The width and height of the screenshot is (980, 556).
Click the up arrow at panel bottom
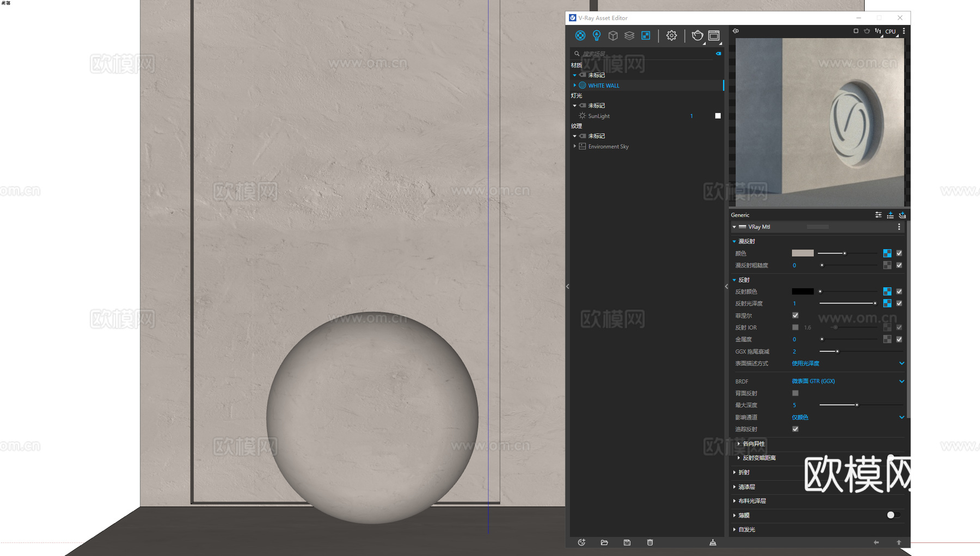(899, 542)
